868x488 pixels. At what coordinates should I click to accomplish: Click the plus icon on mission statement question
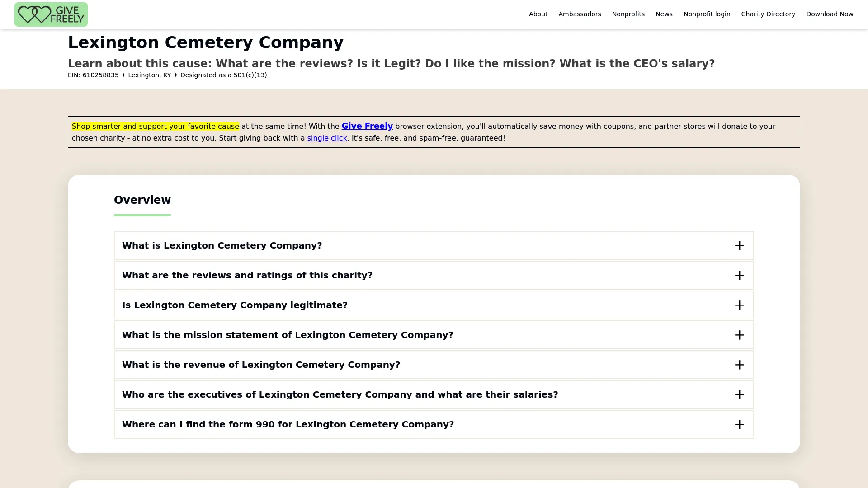tap(740, 335)
